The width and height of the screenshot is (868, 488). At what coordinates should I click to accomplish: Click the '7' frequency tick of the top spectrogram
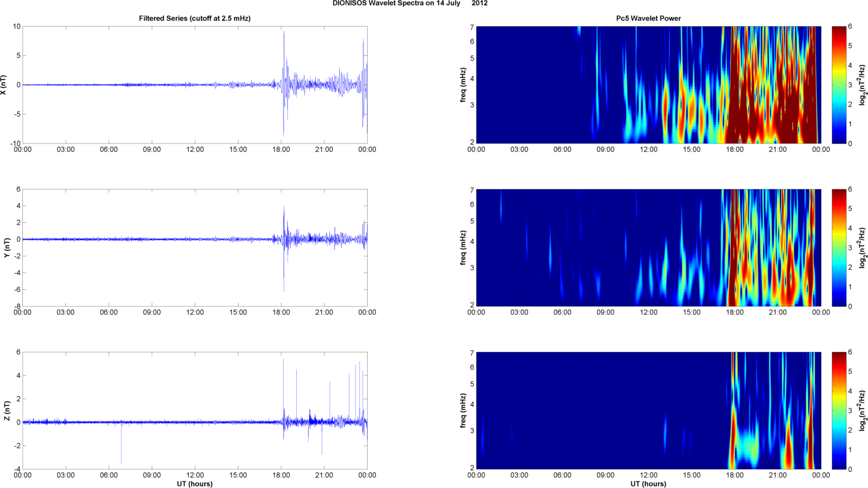[472, 27]
